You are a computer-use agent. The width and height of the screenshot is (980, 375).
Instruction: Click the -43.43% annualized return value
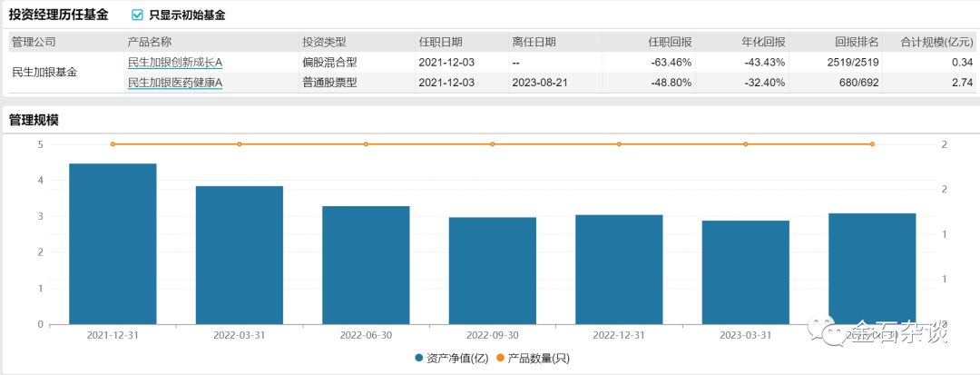pos(765,62)
